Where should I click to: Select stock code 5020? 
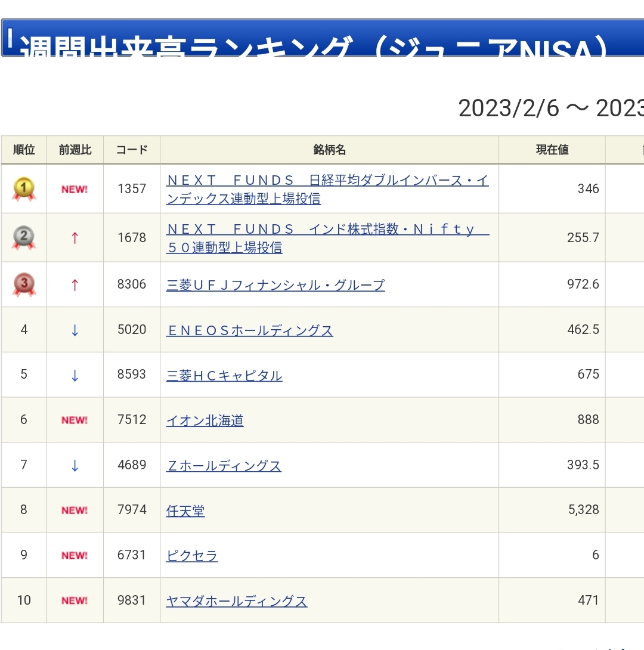pyautogui.click(x=132, y=330)
